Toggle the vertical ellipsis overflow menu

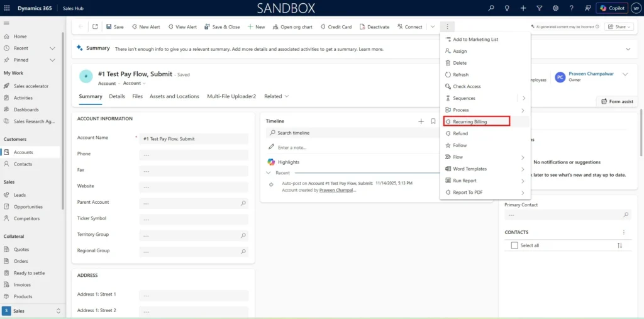click(447, 26)
